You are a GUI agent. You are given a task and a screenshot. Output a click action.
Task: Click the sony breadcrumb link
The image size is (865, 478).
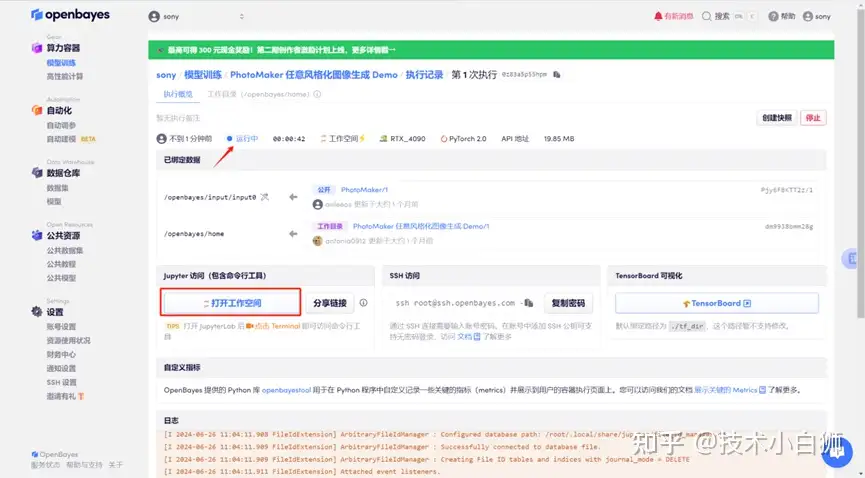click(x=166, y=75)
